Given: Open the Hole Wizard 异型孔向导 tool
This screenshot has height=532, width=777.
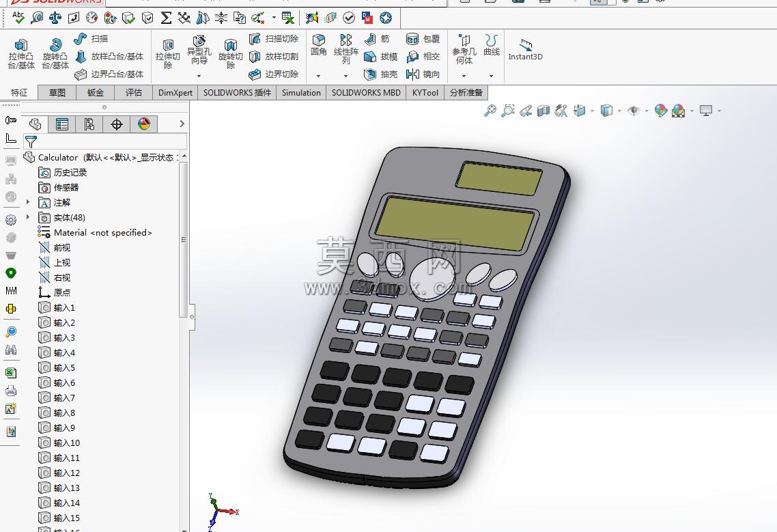Looking at the screenshot, I should pos(199,50).
